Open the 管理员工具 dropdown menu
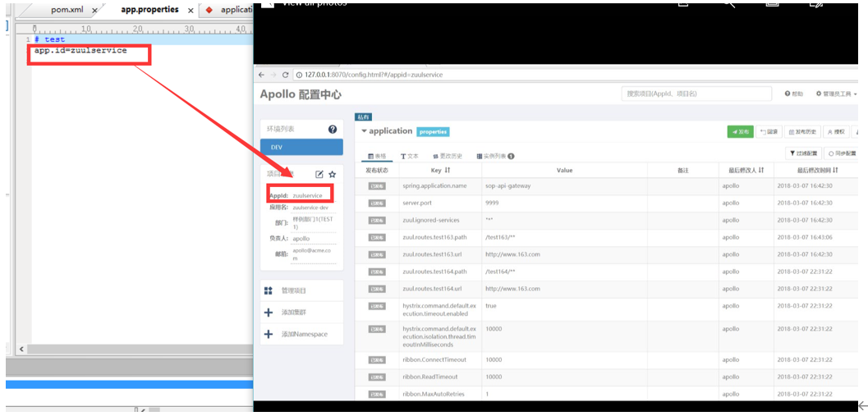Viewport: 868px width, 416px height. [837, 94]
